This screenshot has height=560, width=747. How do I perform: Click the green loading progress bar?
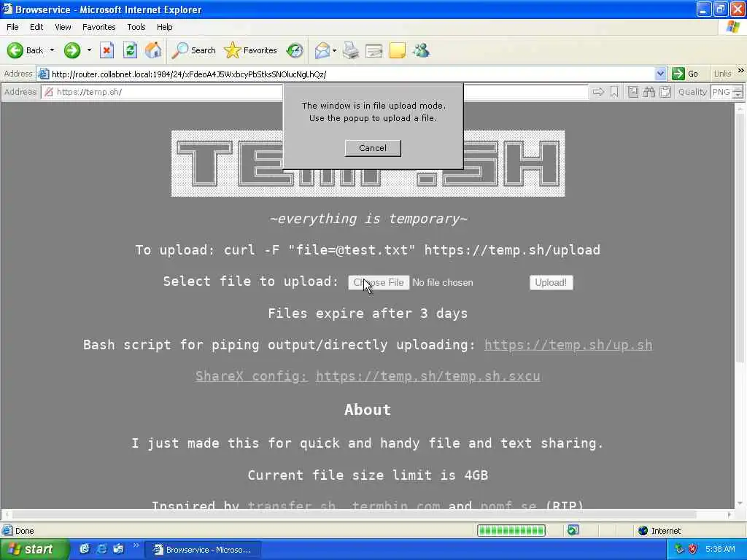(x=511, y=531)
